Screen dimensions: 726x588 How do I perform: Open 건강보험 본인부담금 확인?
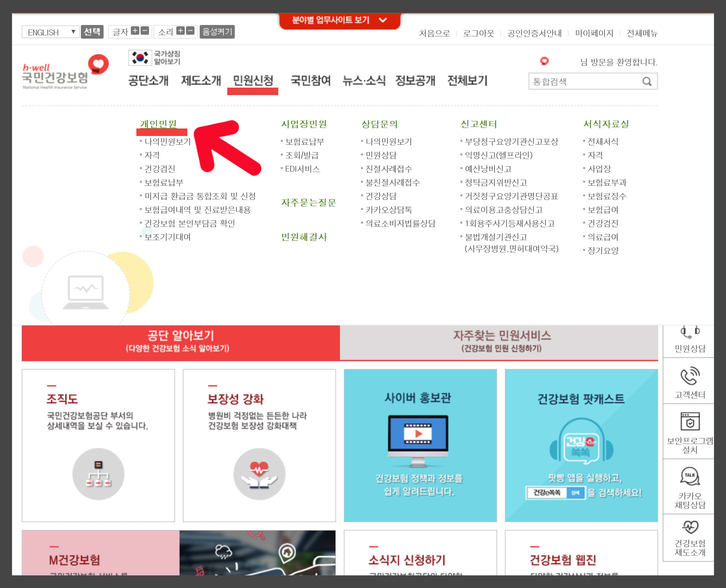tap(190, 223)
